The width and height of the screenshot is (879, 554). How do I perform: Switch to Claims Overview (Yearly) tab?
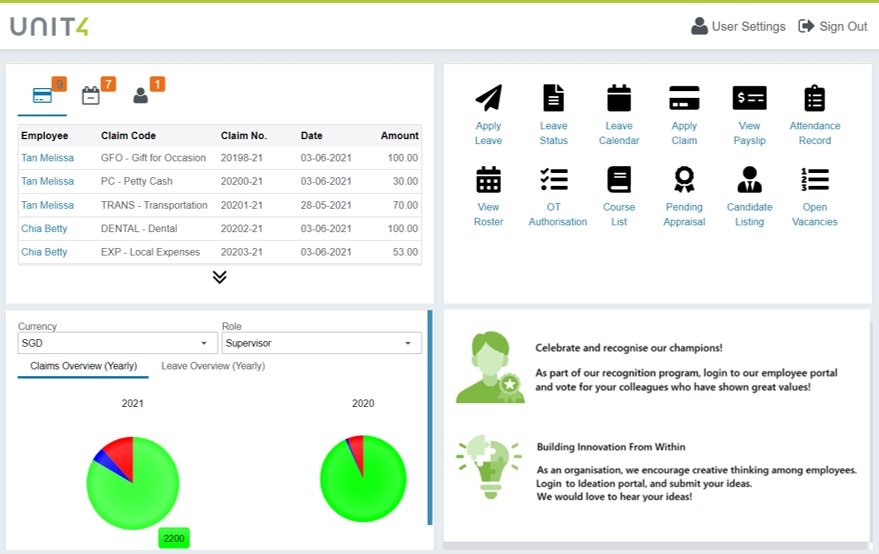click(84, 366)
